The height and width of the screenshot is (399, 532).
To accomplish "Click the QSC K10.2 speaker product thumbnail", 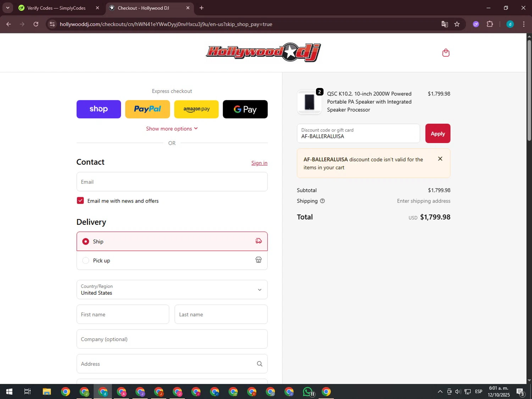I will 309,102.
